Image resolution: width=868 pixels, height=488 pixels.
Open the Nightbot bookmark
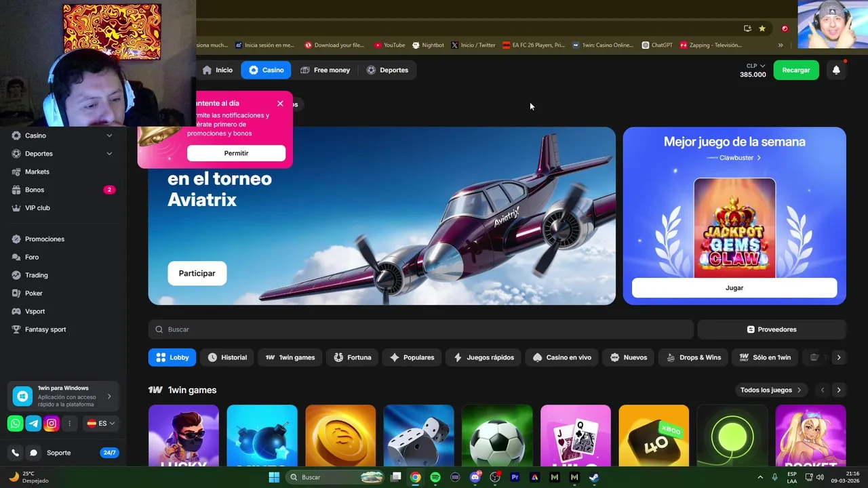point(428,45)
